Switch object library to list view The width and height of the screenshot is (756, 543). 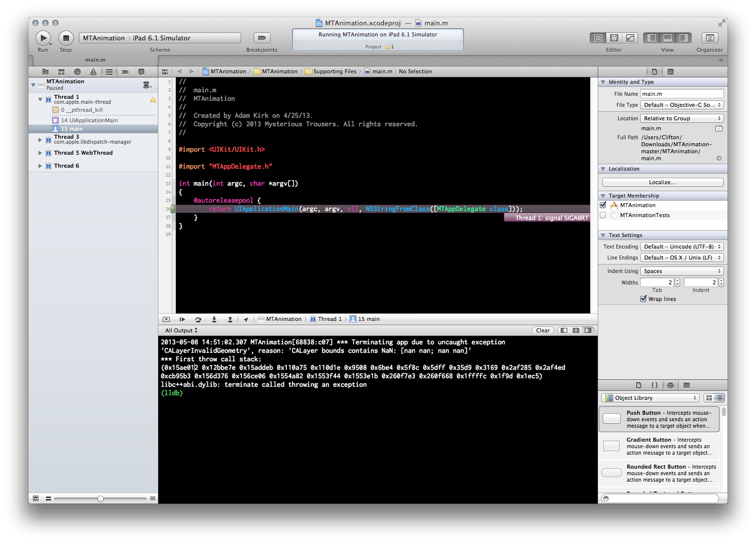click(x=719, y=398)
